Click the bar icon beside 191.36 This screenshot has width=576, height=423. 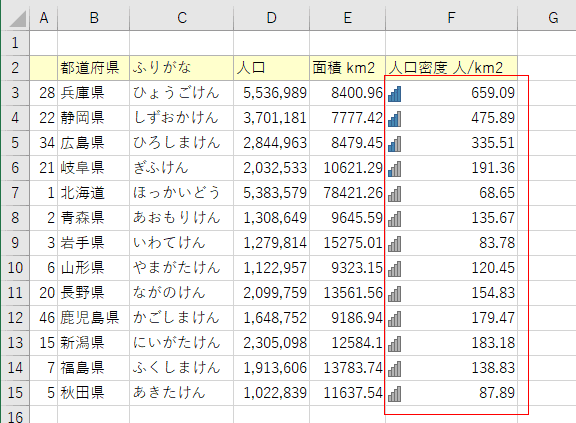(x=395, y=169)
